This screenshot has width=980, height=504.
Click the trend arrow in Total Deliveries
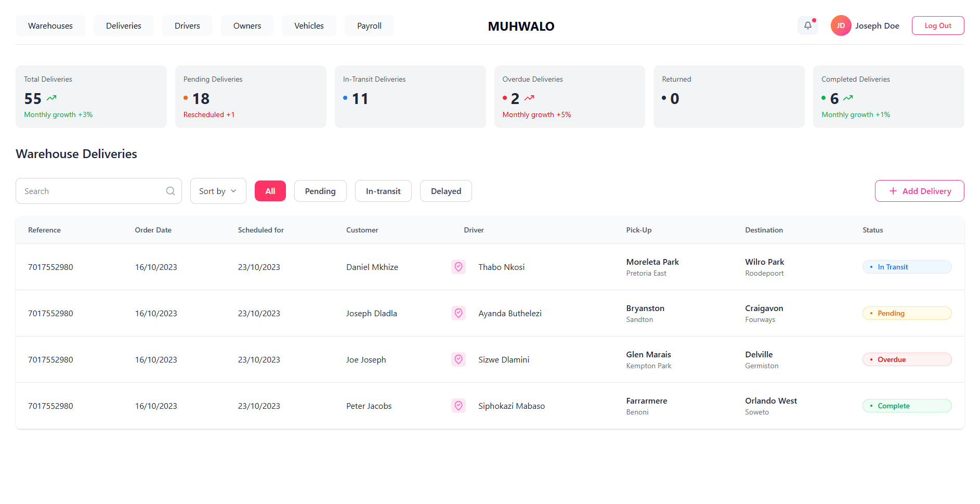[x=51, y=98]
